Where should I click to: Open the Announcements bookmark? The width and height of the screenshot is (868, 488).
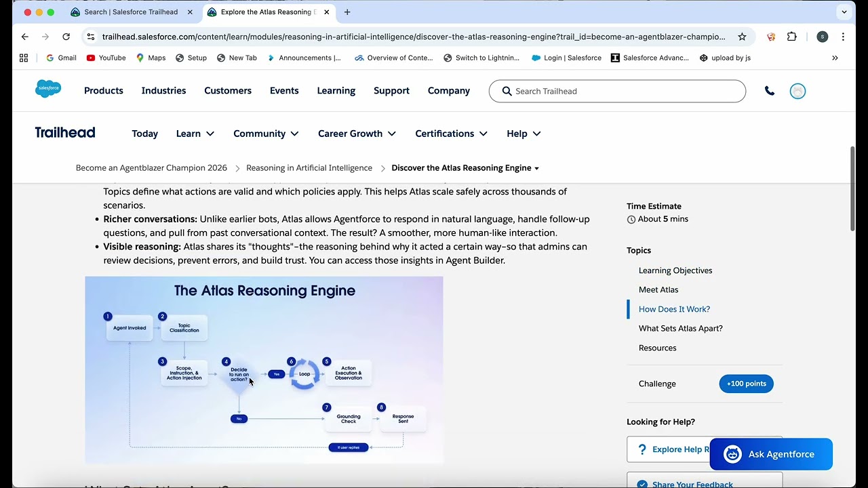tap(304, 58)
